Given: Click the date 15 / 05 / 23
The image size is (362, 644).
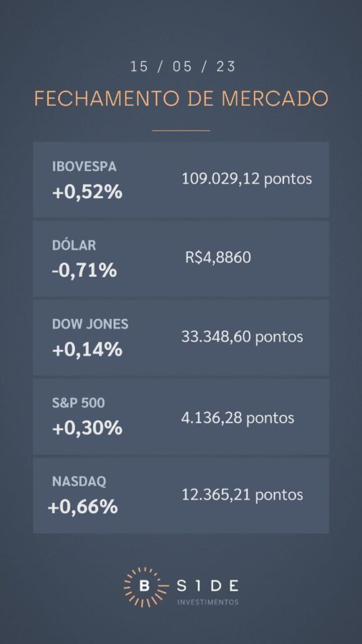Looking at the screenshot, I should point(183,67).
